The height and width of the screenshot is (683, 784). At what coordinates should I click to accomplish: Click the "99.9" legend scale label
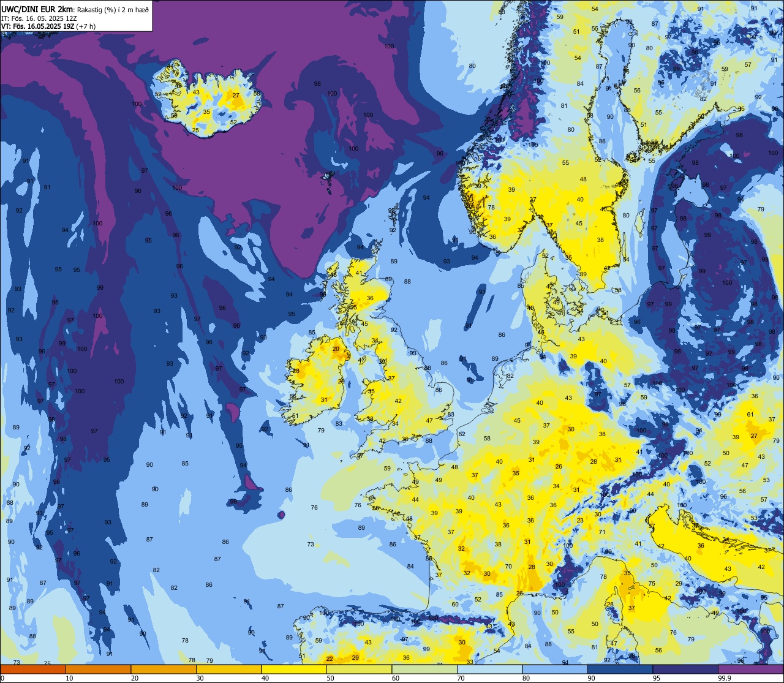[x=725, y=678]
